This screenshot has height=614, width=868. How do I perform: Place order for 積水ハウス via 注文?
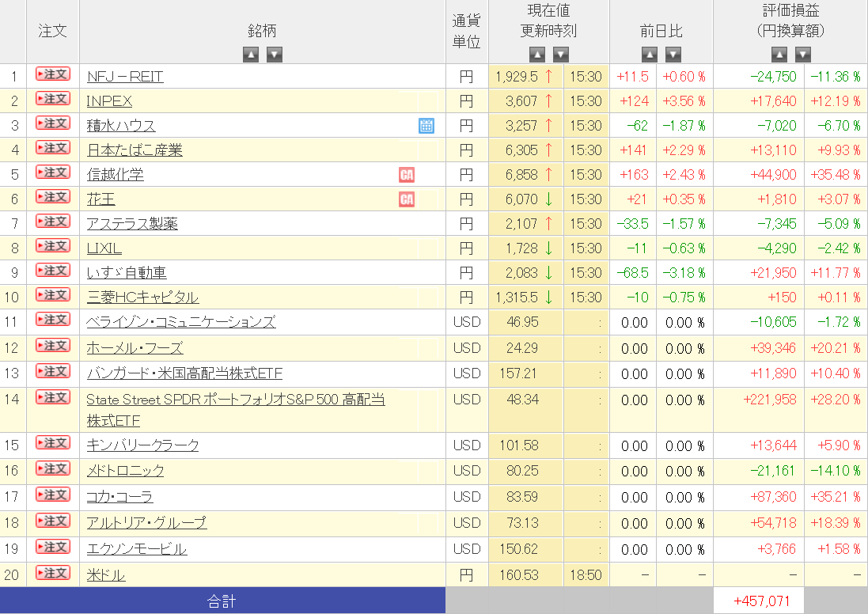(x=53, y=123)
